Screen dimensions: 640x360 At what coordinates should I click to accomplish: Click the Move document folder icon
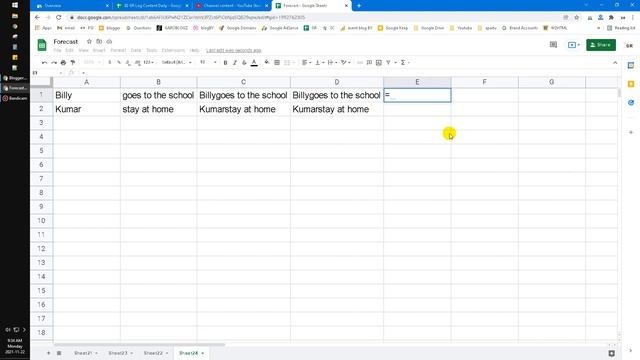(x=99, y=41)
